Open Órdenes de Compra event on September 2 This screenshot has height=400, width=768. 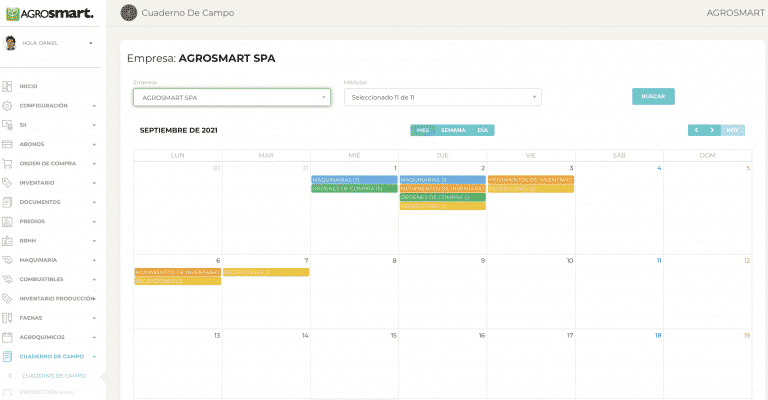(443, 197)
